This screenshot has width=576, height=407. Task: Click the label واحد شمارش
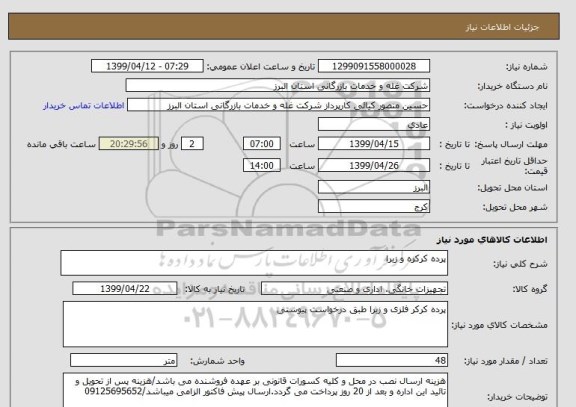point(217,361)
